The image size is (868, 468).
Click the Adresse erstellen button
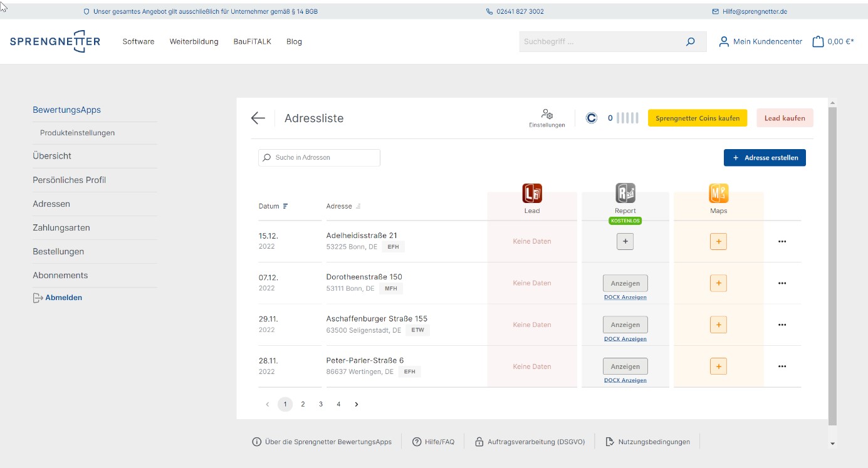(x=765, y=158)
